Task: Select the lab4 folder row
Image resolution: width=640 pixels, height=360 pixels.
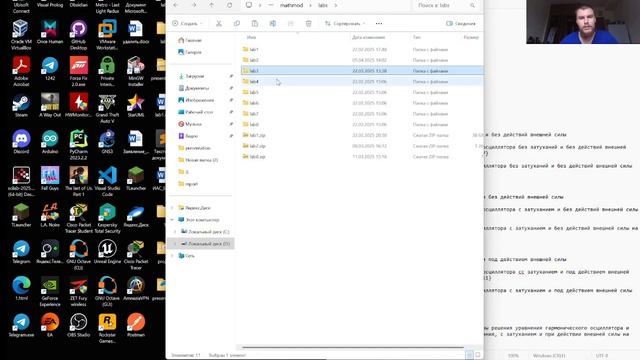Action: (362, 82)
